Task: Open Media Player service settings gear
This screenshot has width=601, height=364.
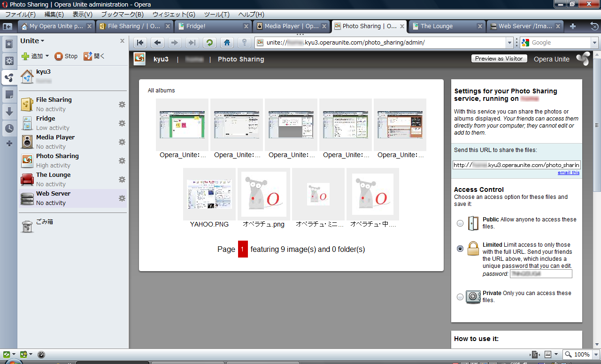Action: 122,142
